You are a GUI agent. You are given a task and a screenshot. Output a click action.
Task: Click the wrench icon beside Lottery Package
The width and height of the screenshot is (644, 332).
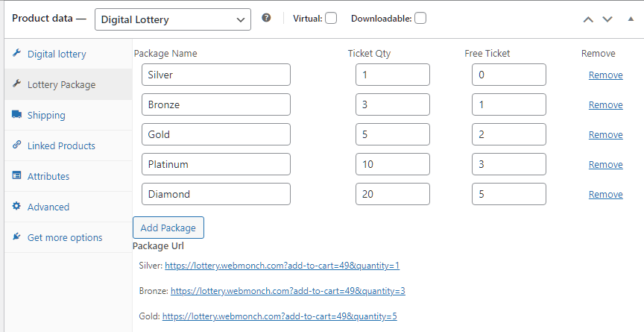(x=16, y=84)
